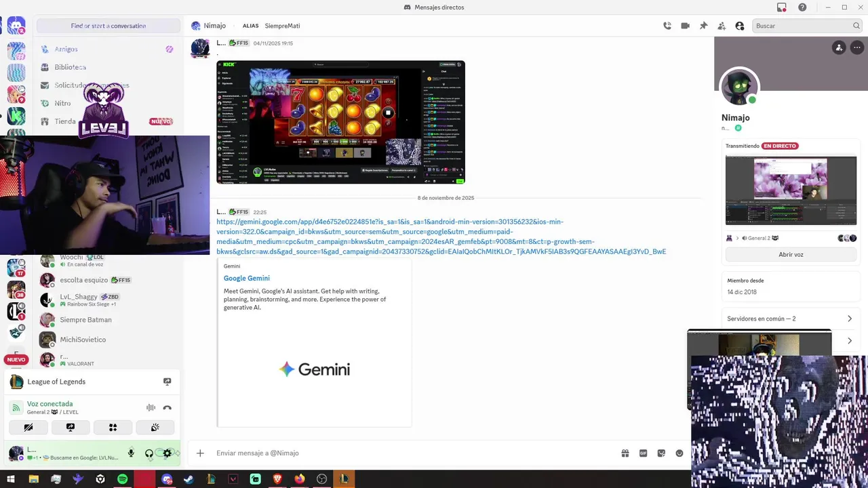Open Steam from the taskbar
868x488 pixels.
(189, 479)
